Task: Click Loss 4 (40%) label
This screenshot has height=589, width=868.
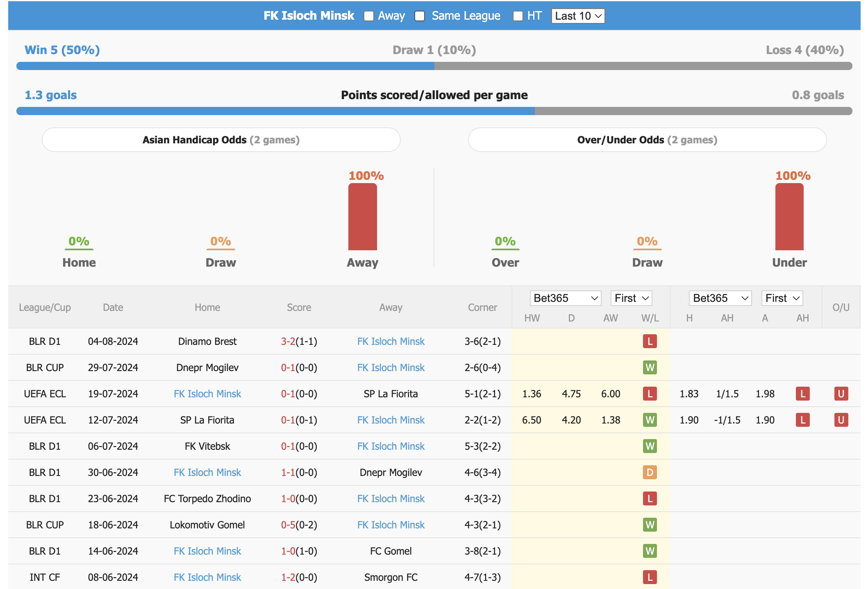Action: [x=805, y=50]
